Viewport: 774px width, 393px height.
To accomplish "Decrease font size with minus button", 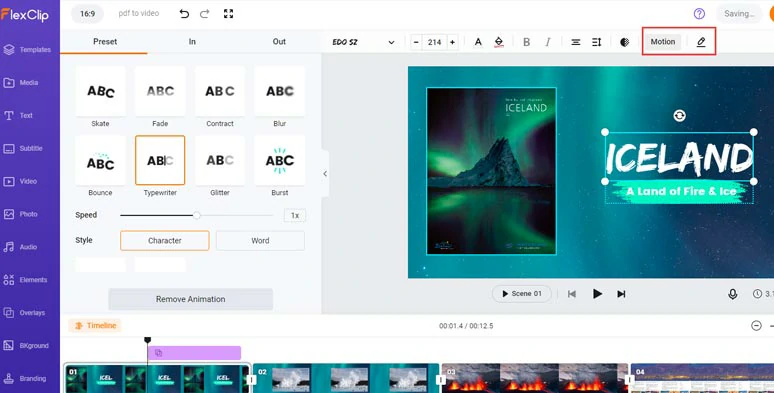I will pyautogui.click(x=416, y=42).
